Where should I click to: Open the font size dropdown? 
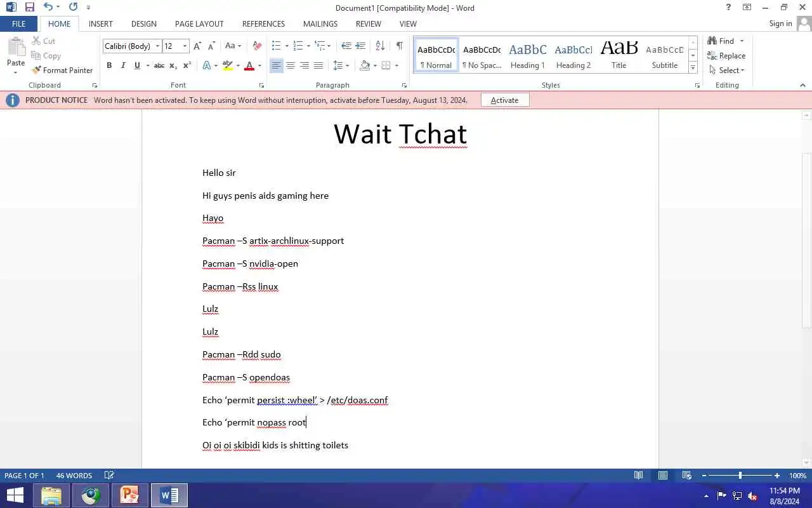185,46
